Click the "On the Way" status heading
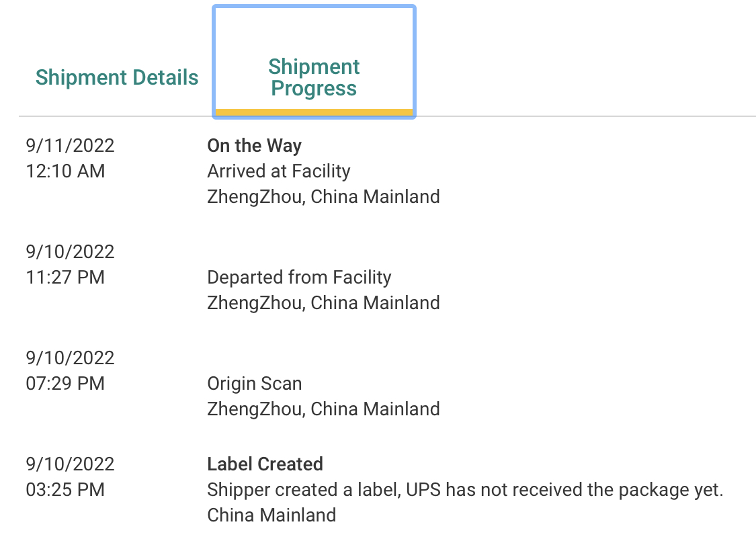The height and width of the screenshot is (545, 756). pos(254,146)
